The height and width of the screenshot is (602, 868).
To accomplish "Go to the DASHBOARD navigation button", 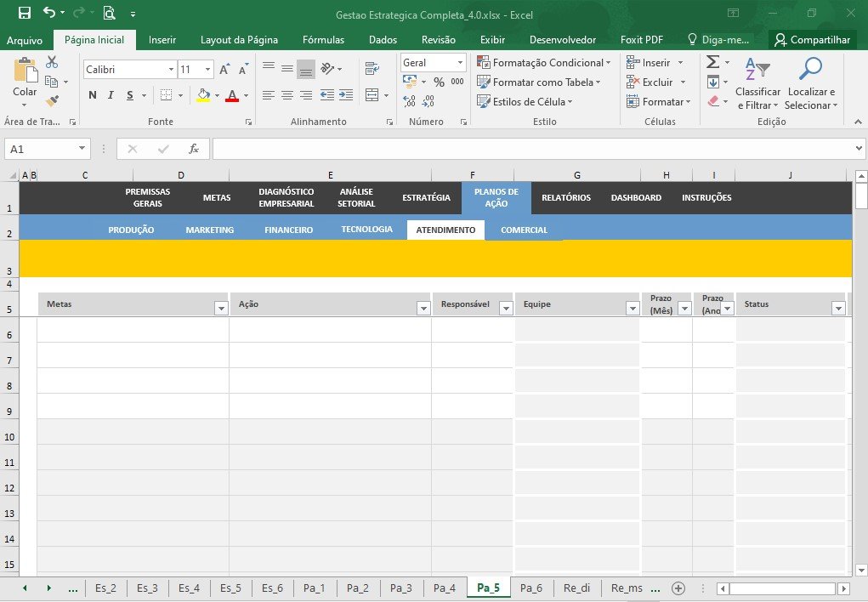I will point(636,198).
